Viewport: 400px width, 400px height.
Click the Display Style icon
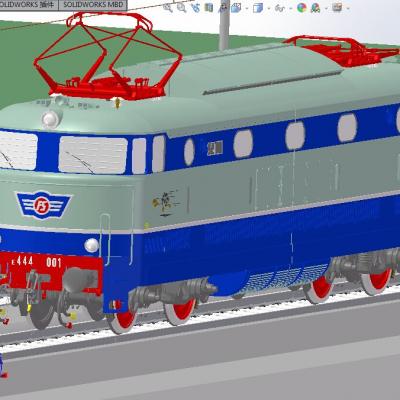coord(258,8)
